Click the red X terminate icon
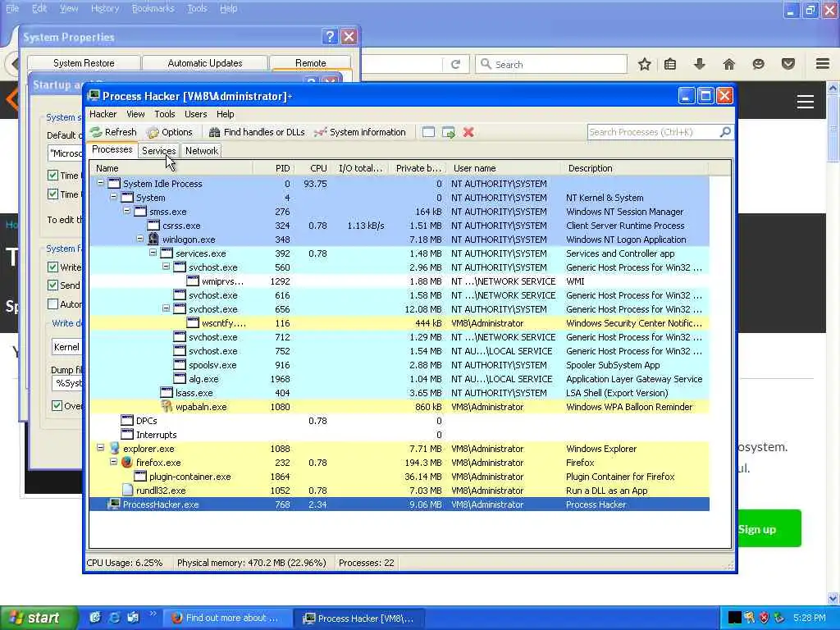The height and width of the screenshot is (630, 840). 468,132
